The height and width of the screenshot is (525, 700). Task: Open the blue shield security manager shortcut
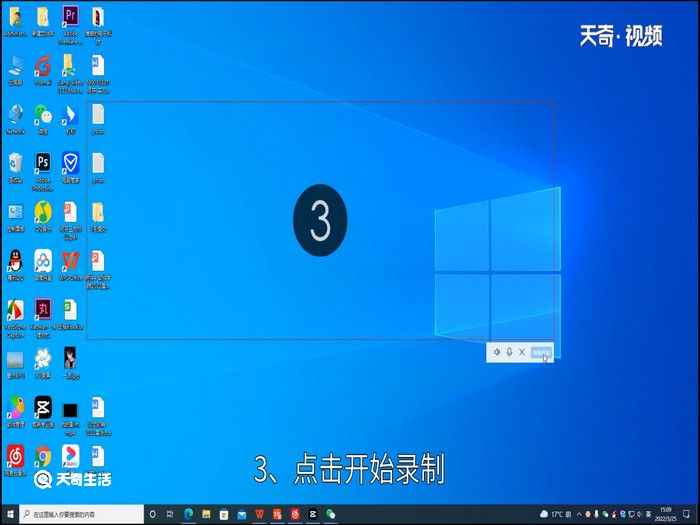click(71, 168)
